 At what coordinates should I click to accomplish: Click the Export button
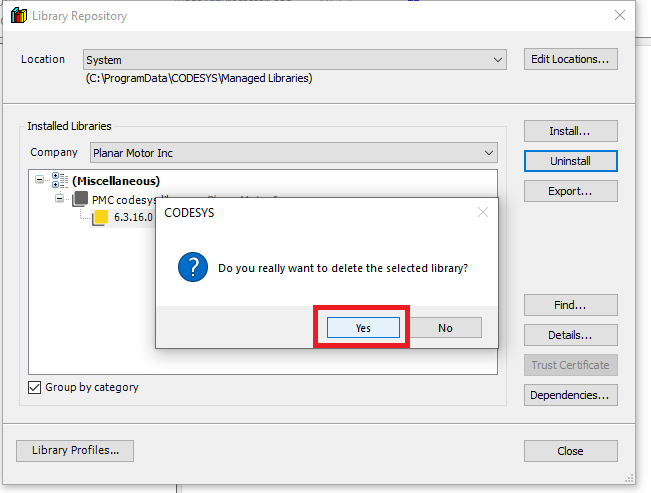(x=570, y=191)
